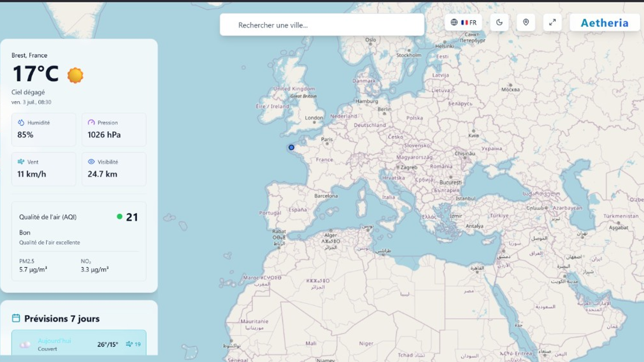644x362 pixels.
Task: Click the wind arrow icon in today's forecast
Action: pyautogui.click(x=129, y=344)
